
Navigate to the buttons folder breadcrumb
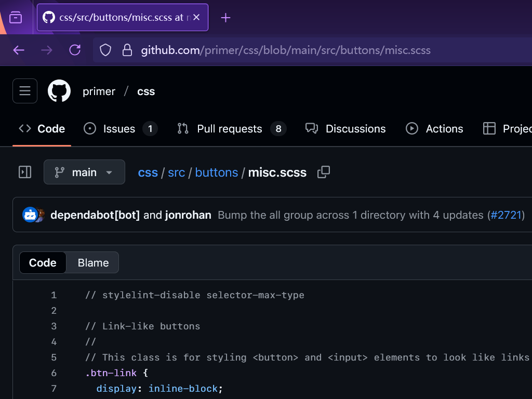[x=217, y=172]
